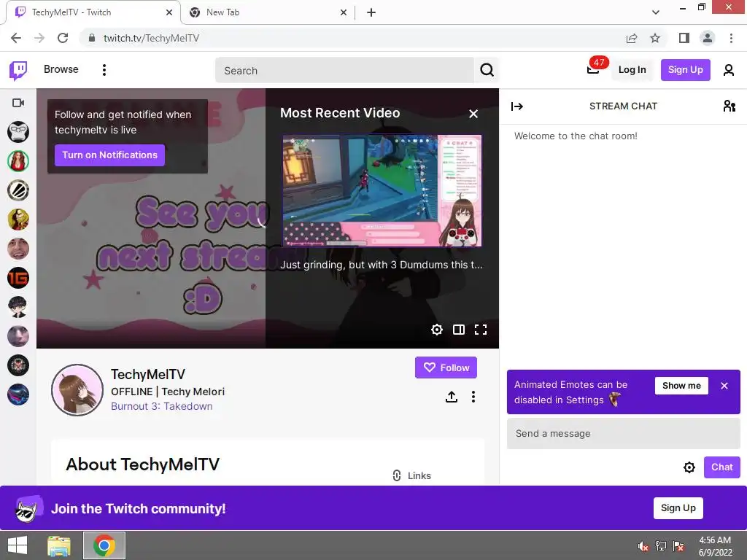747x560 pixels.
Task: Click the Sign Up button in top bar
Action: 685,70
